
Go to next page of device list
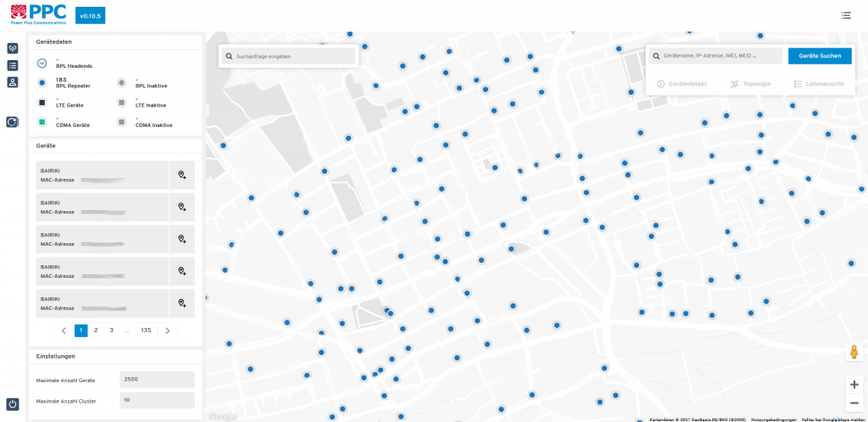168,330
